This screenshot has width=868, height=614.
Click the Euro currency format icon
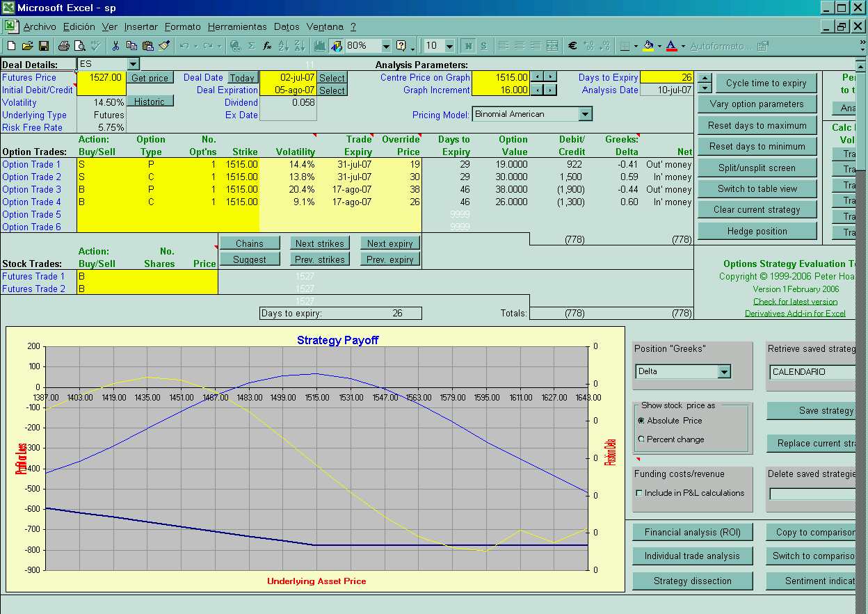coord(572,46)
